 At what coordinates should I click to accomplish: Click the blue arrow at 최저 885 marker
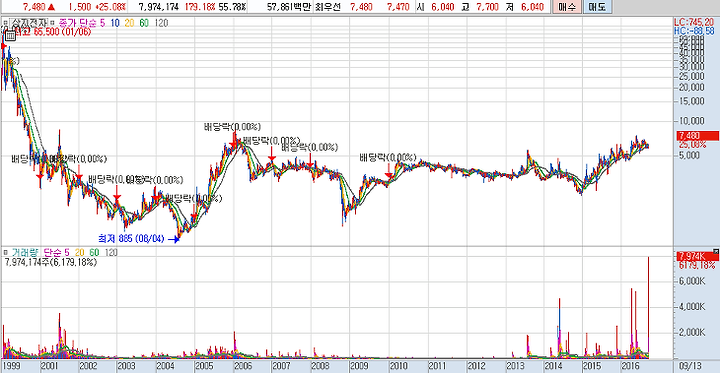tap(173, 239)
